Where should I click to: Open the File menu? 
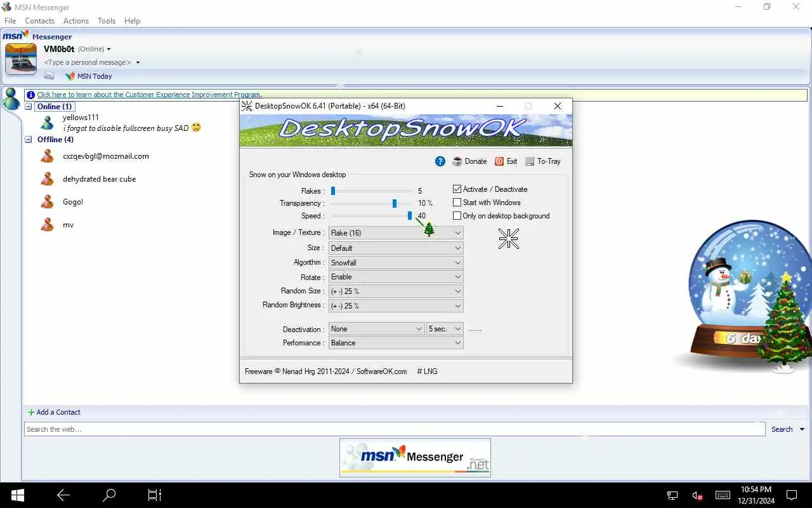click(x=10, y=21)
